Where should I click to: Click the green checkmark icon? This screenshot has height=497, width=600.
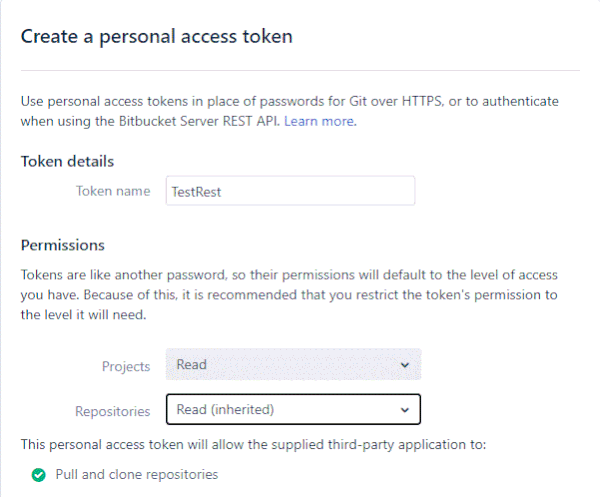point(38,475)
